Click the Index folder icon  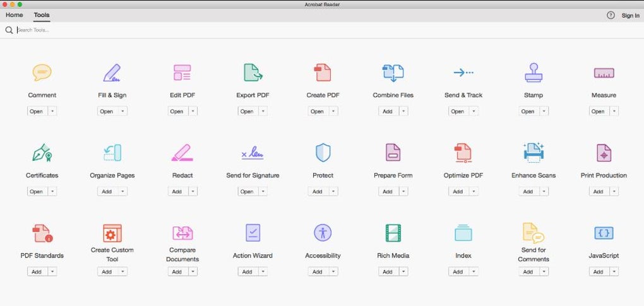point(463,233)
